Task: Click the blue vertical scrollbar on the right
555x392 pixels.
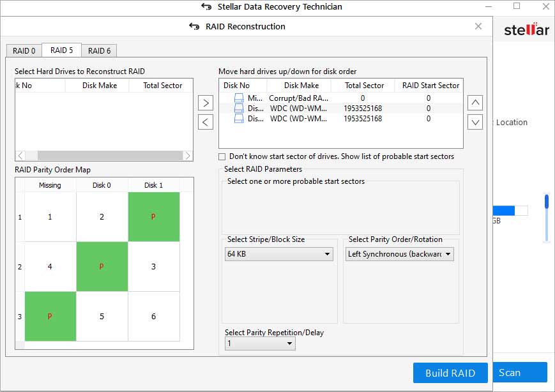Action: point(547,202)
